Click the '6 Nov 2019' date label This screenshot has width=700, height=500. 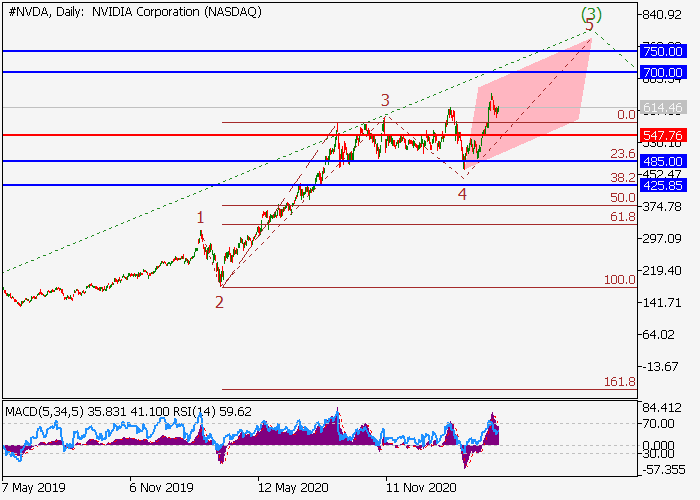click(161, 487)
